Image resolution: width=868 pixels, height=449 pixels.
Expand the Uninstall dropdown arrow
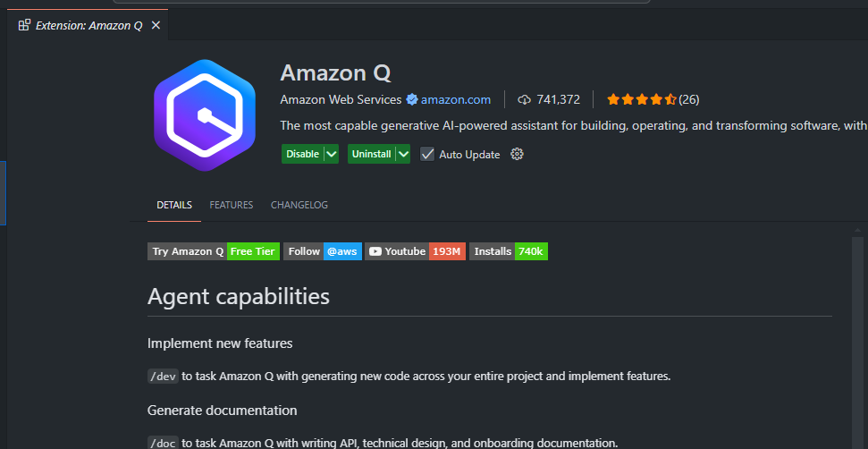pos(403,154)
